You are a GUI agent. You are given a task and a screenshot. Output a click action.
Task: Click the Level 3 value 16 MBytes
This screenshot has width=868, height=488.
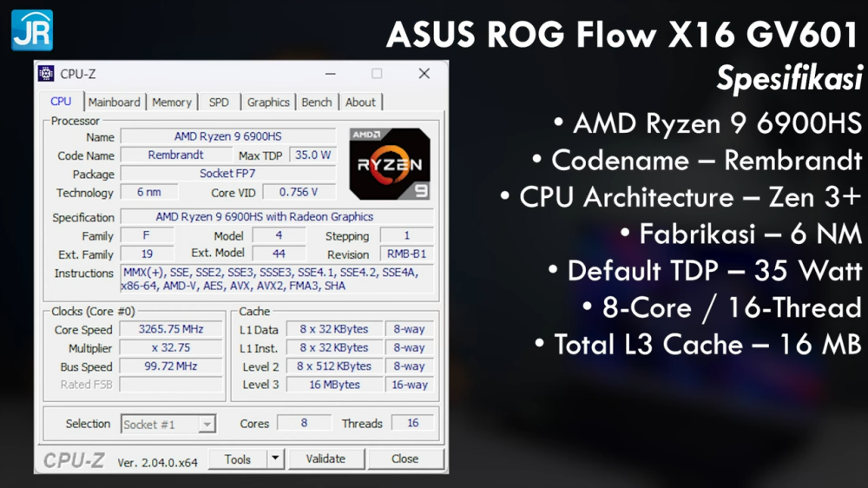(334, 385)
